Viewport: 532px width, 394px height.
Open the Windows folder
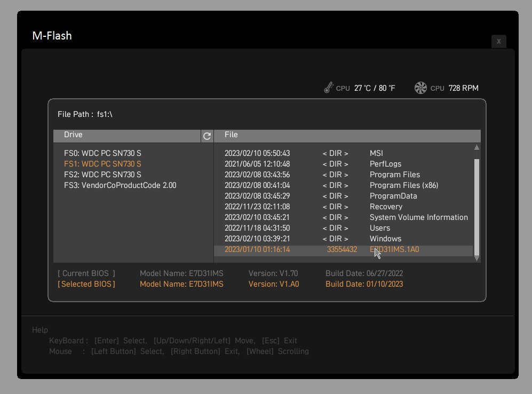[x=385, y=239]
